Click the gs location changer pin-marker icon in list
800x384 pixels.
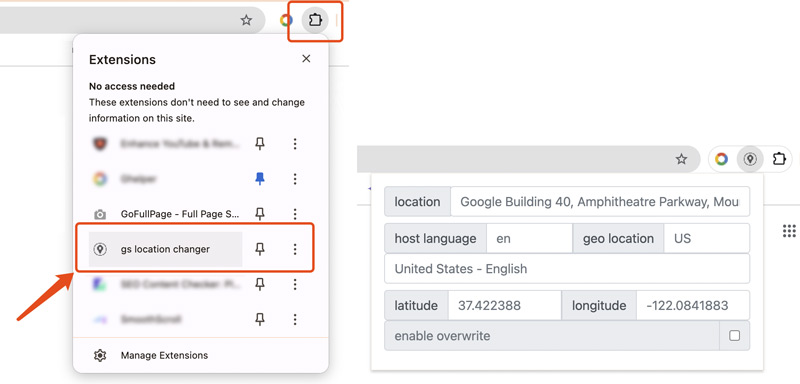pos(100,249)
